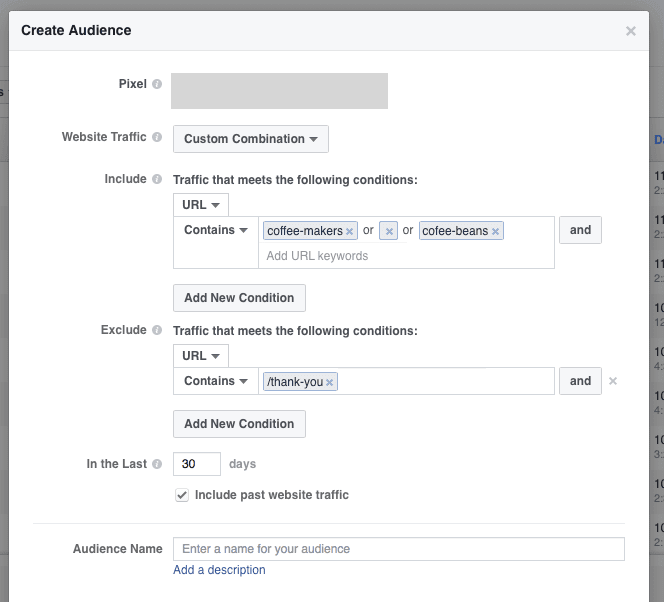664x602 pixels.
Task: Open the Custom Combination dropdown
Action: 251,139
